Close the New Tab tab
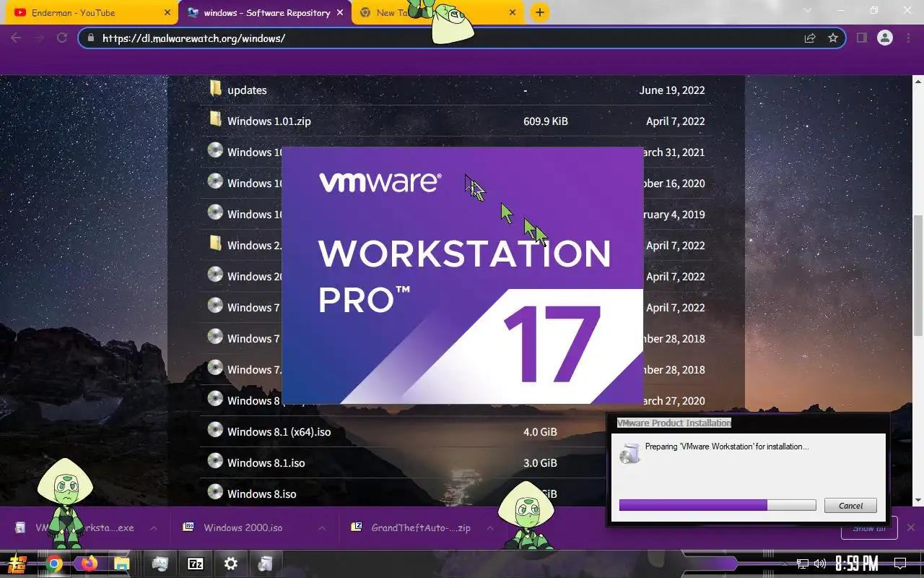Screen dimensions: 924x578 [513, 12]
